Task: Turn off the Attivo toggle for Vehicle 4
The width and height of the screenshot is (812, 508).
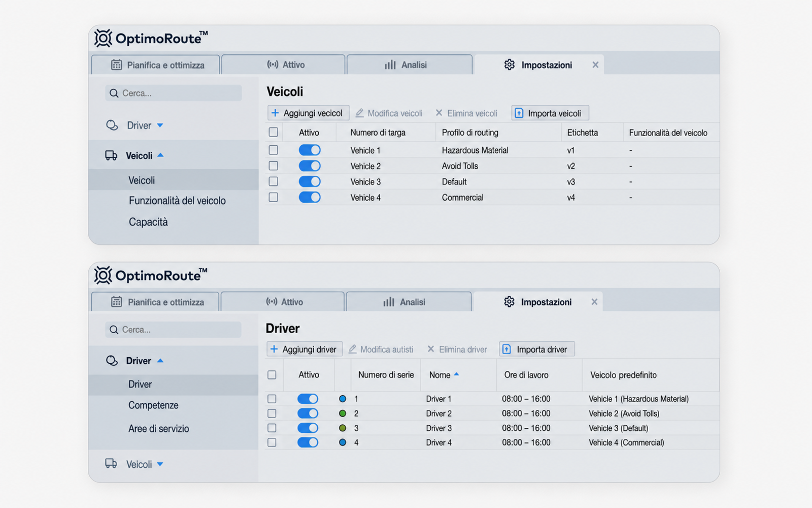Action: [310, 197]
